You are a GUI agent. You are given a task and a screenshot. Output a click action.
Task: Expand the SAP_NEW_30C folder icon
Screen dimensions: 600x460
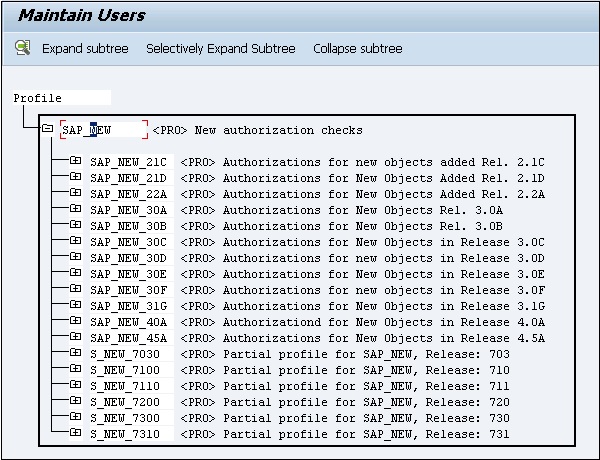[x=76, y=241]
